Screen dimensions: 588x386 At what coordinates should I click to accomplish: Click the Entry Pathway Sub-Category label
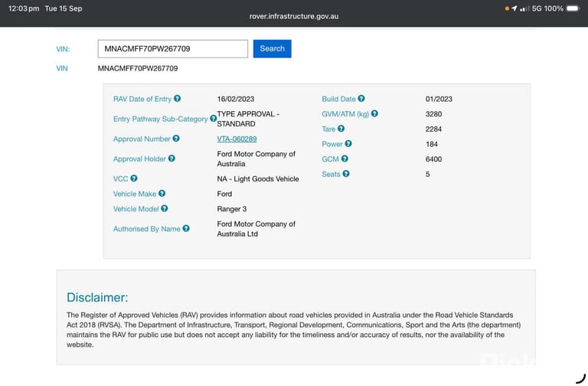coord(161,119)
